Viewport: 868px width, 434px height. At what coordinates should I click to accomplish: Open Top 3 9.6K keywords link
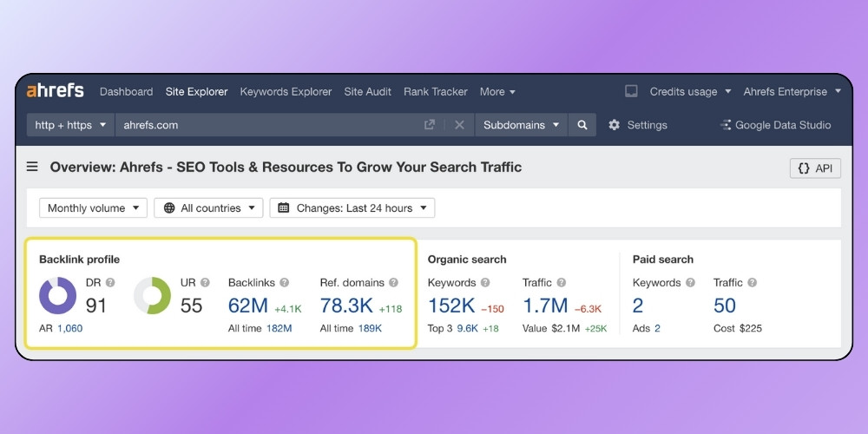[x=467, y=328]
